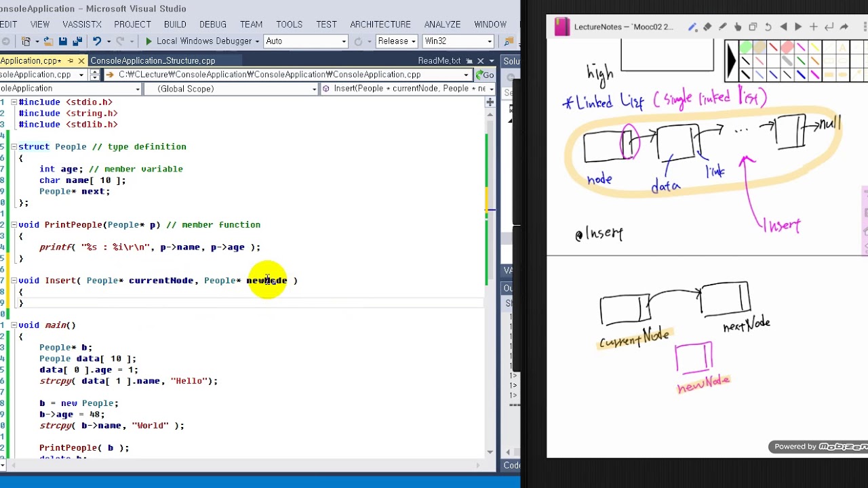
Task: Close the ReadMe.txt tab
Action: tap(480, 61)
